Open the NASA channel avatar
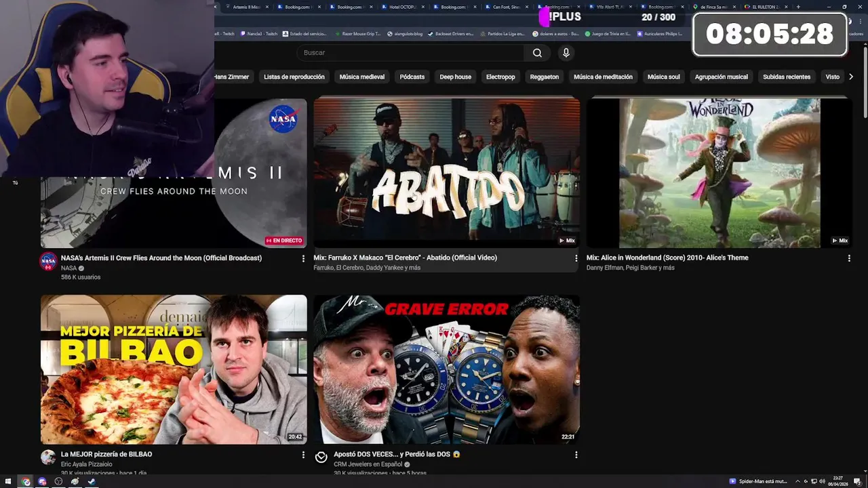 pyautogui.click(x=48, y=261)
